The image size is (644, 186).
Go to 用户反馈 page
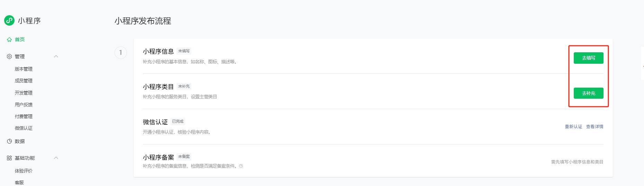pos(24,105)
